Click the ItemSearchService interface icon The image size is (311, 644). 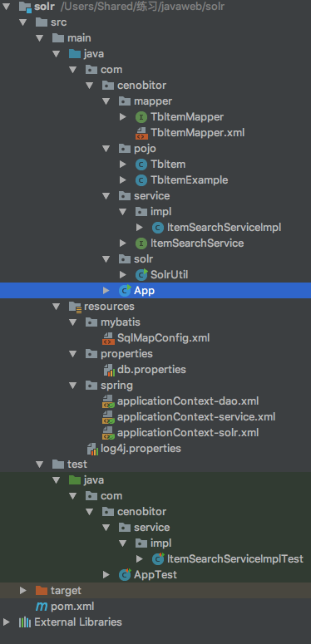(141, 243)
